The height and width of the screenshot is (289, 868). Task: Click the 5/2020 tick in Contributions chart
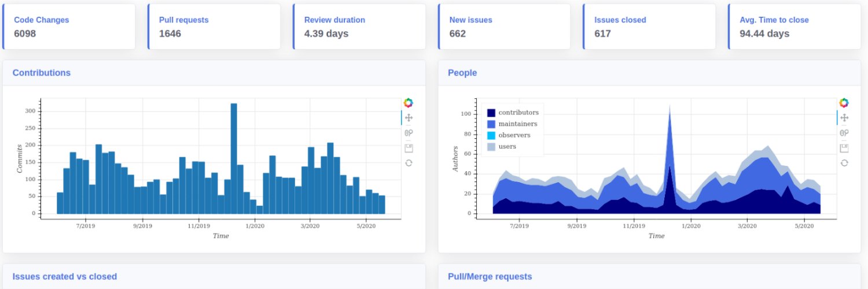point(367,226)
